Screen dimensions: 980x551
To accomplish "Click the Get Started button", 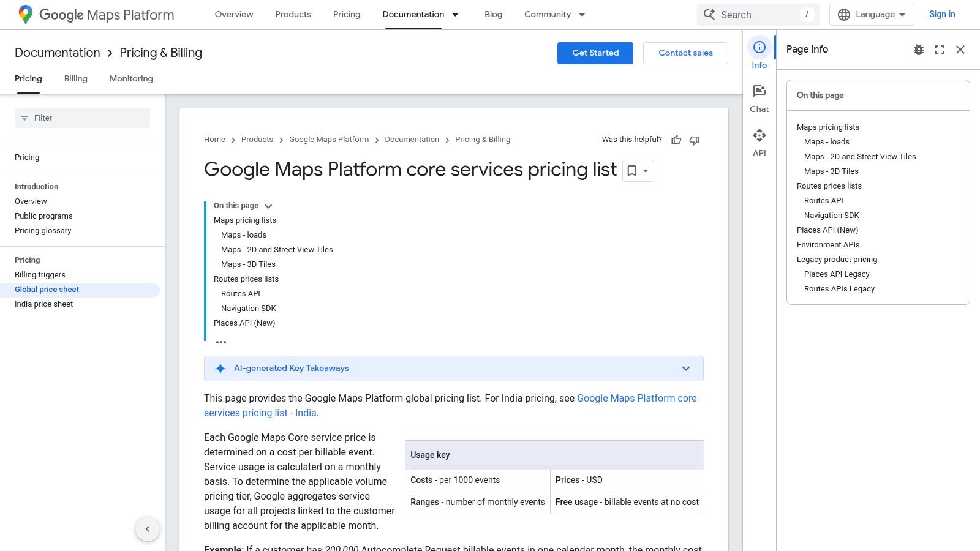I will 595,53.
